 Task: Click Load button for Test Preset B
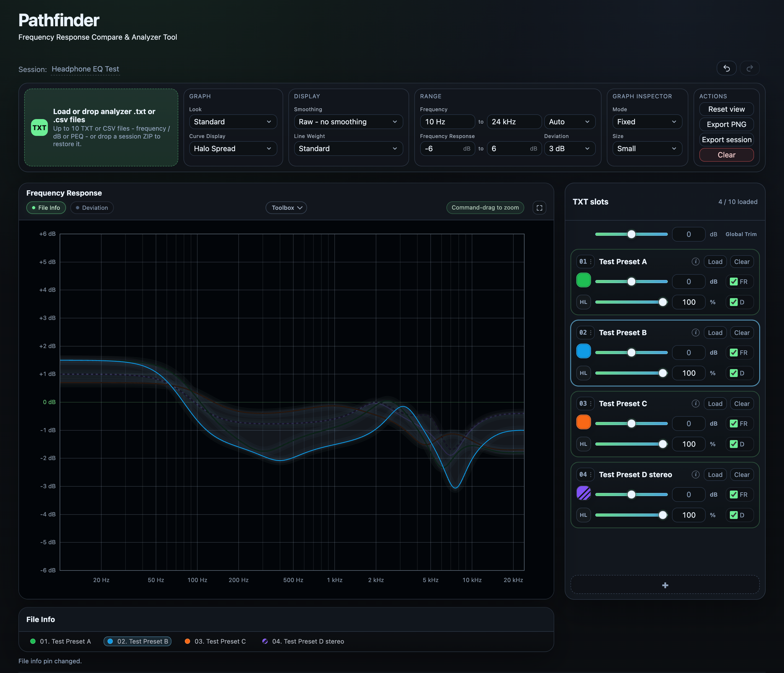tap(715, 332)
